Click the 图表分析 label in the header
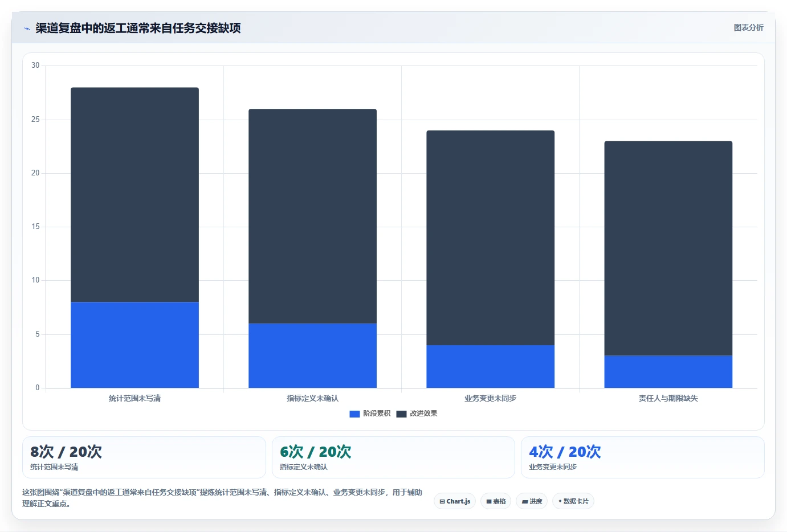This screenshot has width=787, height=532. [x=748, y=27]
